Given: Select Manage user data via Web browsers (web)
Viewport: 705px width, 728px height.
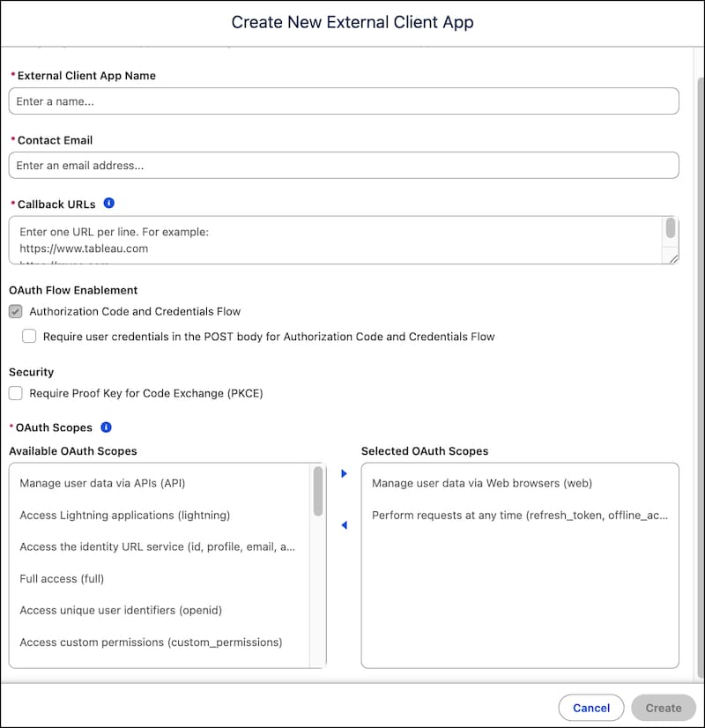Looking at the screenshot, I should [x=520, y=483].
